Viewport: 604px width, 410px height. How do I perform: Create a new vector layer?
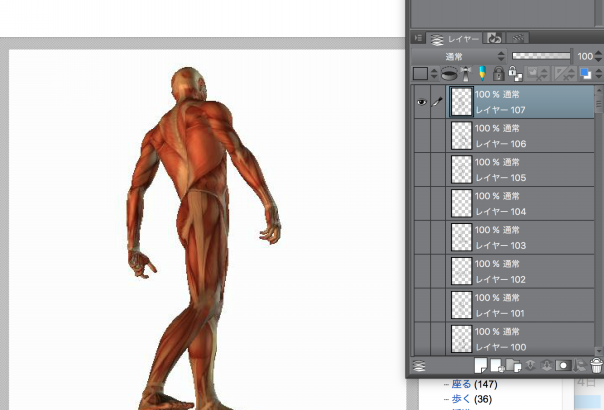click(497, 366)
